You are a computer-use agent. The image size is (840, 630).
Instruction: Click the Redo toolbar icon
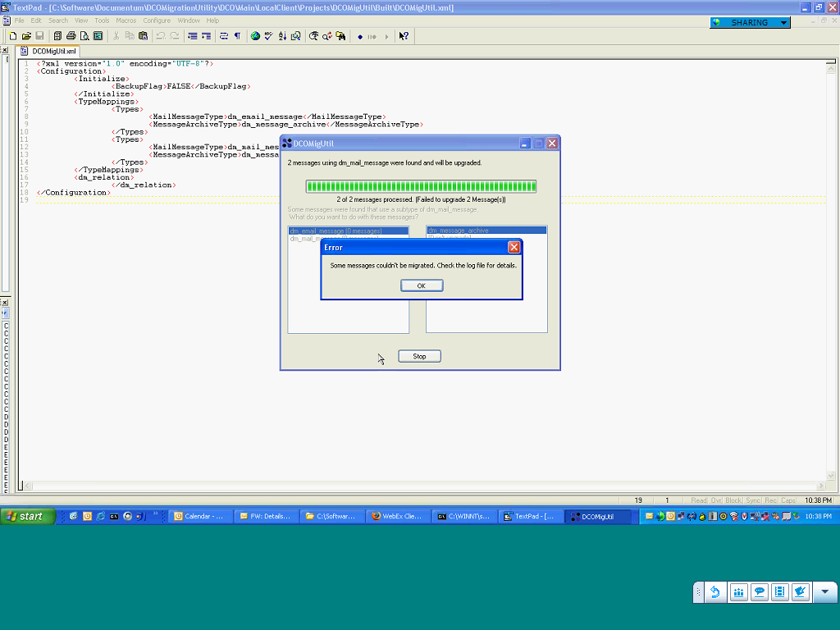(175, 36)
